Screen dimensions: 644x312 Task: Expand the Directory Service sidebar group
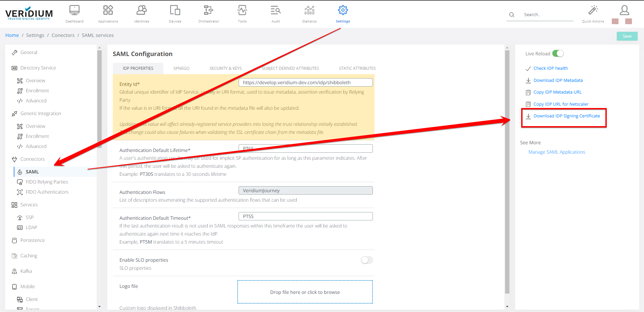[x=38, y=68]
